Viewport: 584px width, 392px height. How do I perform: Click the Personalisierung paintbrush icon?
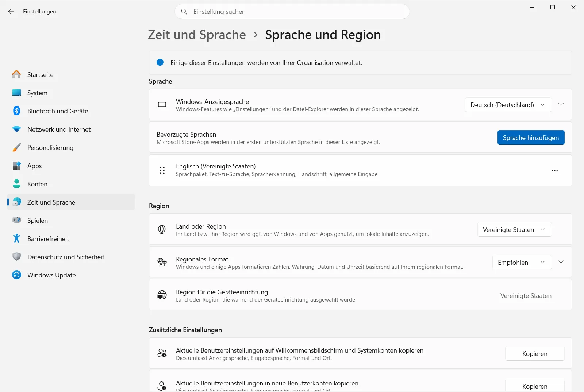click(x=16, y=147)
